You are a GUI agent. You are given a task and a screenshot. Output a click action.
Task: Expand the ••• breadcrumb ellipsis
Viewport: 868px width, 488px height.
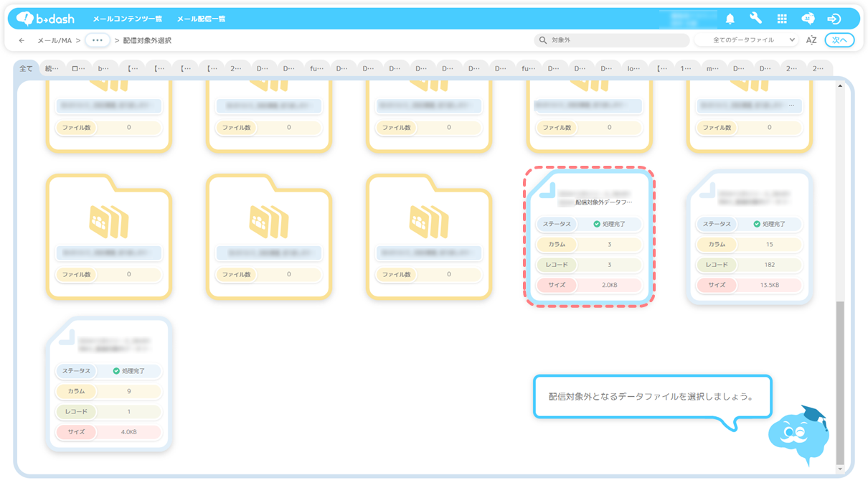tap(98, 40)
